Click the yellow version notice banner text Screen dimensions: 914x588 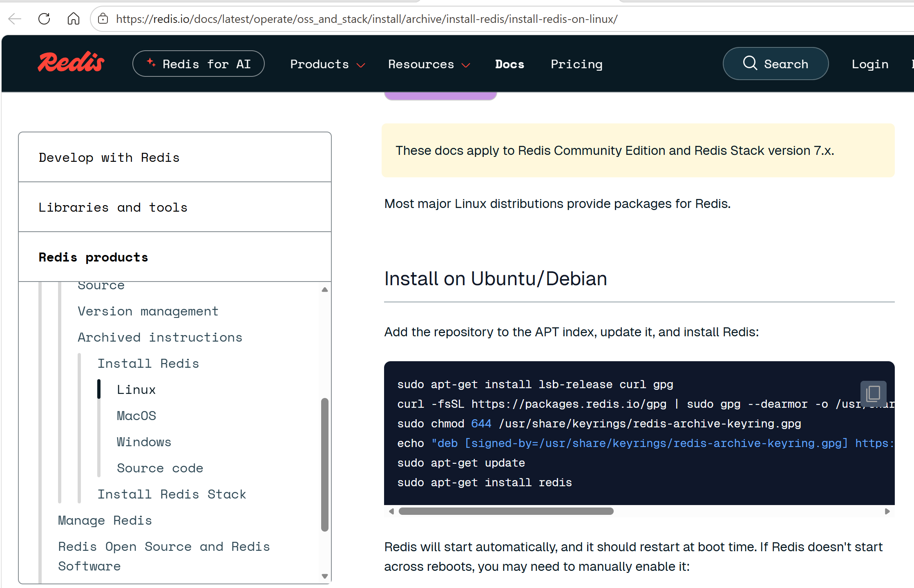pos(615,150)
